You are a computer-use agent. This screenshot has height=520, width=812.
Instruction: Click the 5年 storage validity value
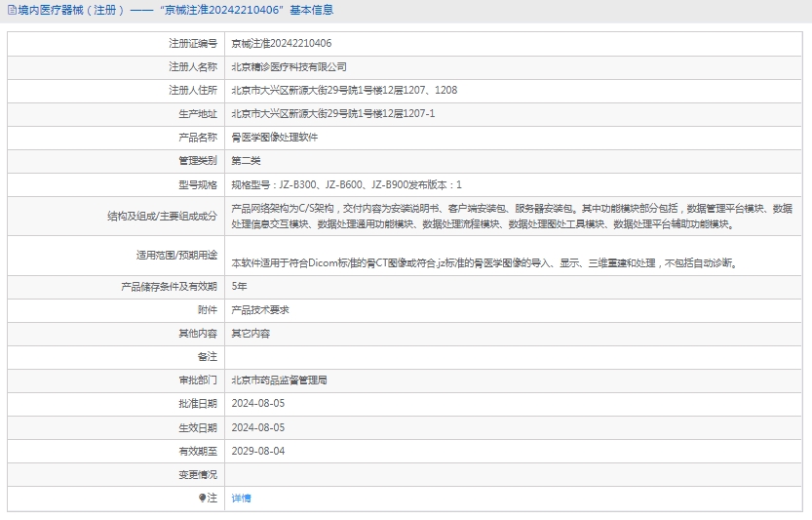pos(239,286)
